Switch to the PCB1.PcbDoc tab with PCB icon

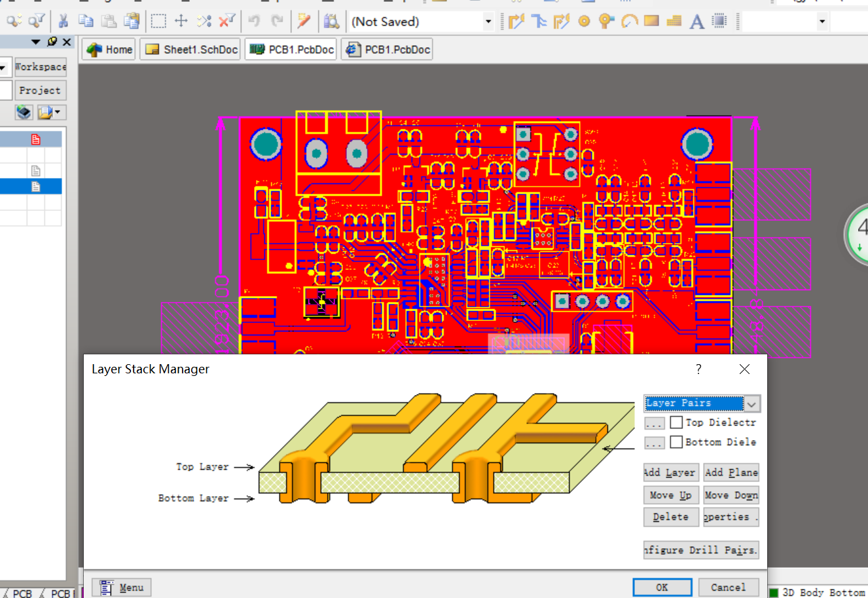(291, 49)
